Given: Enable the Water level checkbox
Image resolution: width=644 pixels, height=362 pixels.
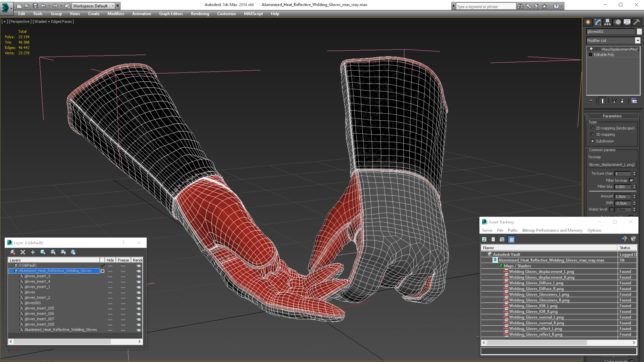Looking at the screenshot, I should pos(611,209).
